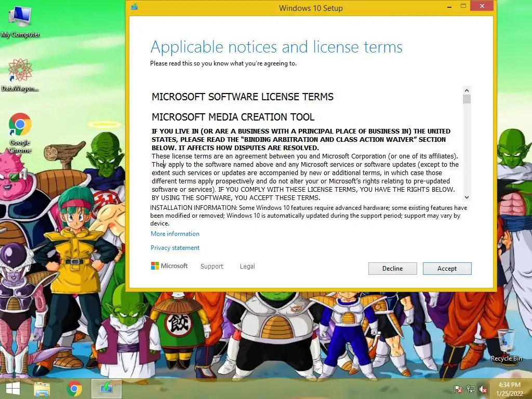
Task: Click the Windows Setup taskbar button
Action: [106, 389]
